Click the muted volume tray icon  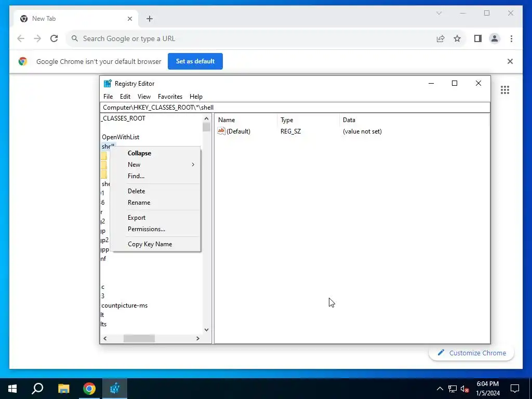[x=465, y=389]
